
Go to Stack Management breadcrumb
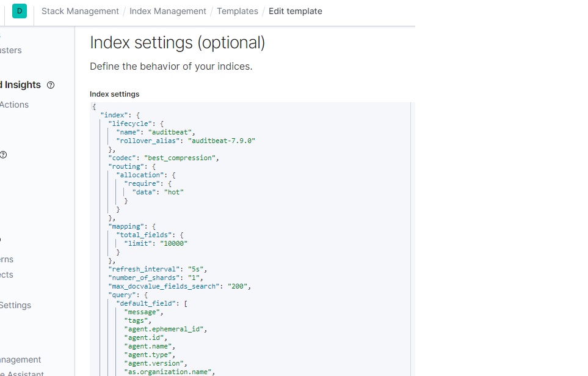point(80,11)
